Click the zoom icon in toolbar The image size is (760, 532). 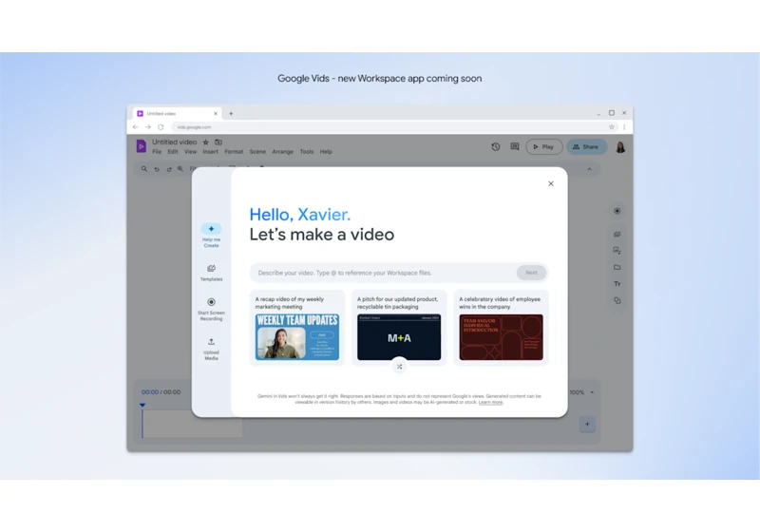pos(180,168)
